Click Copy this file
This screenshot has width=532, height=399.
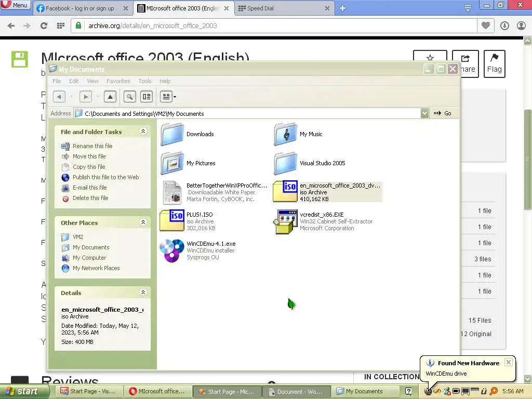coord(89,167)
